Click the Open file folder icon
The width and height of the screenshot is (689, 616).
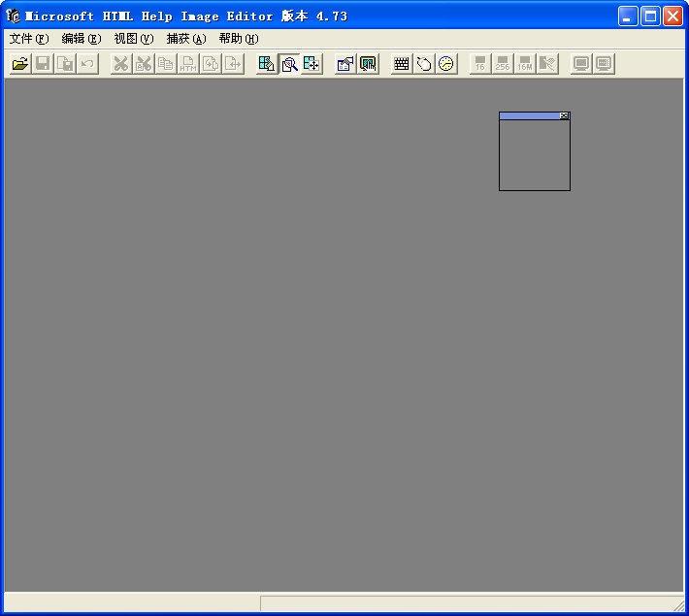pyautogui.click(x=20, y=64)
